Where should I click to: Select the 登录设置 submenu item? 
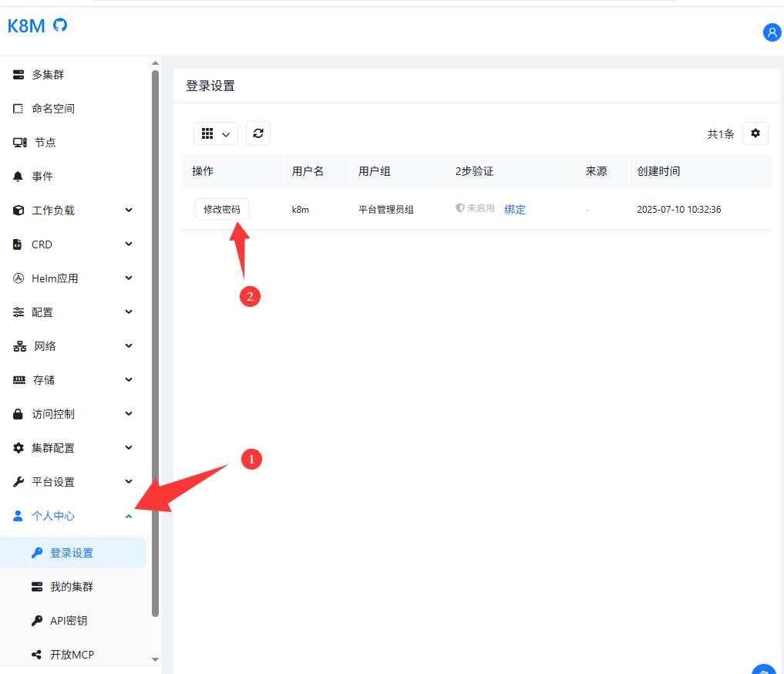pos(73,553)
